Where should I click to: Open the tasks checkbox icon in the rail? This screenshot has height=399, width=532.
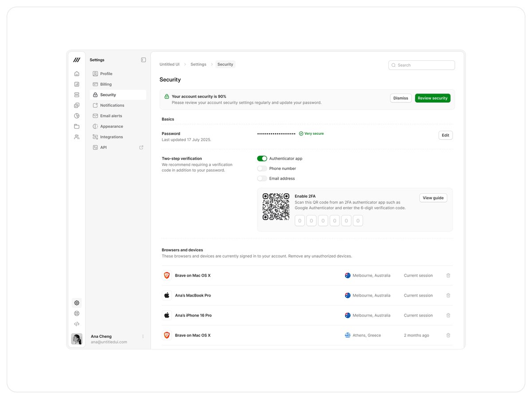click(77, 106)
